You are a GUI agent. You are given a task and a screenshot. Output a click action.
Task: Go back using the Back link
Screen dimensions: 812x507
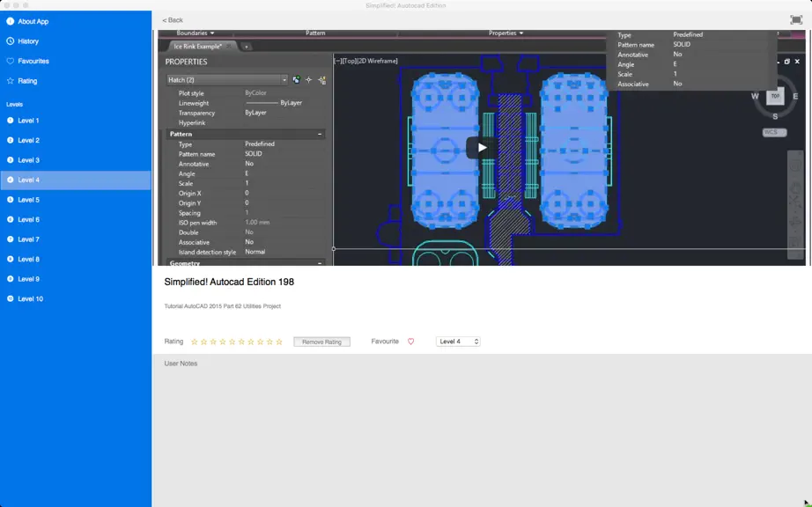(173, 20)
